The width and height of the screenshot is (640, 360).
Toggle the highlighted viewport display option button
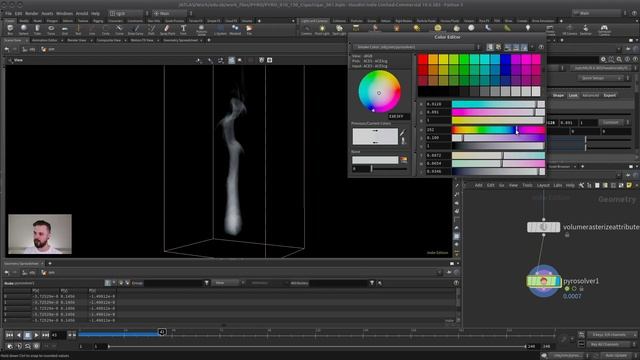pyautogui.click(x=231, y=60)
